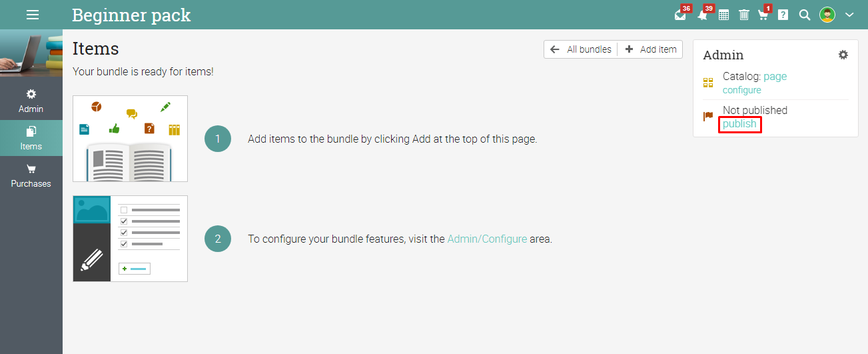Viewport: 868px width, 354px height.
Task: Click the user profile avatar
Action: 827,15
